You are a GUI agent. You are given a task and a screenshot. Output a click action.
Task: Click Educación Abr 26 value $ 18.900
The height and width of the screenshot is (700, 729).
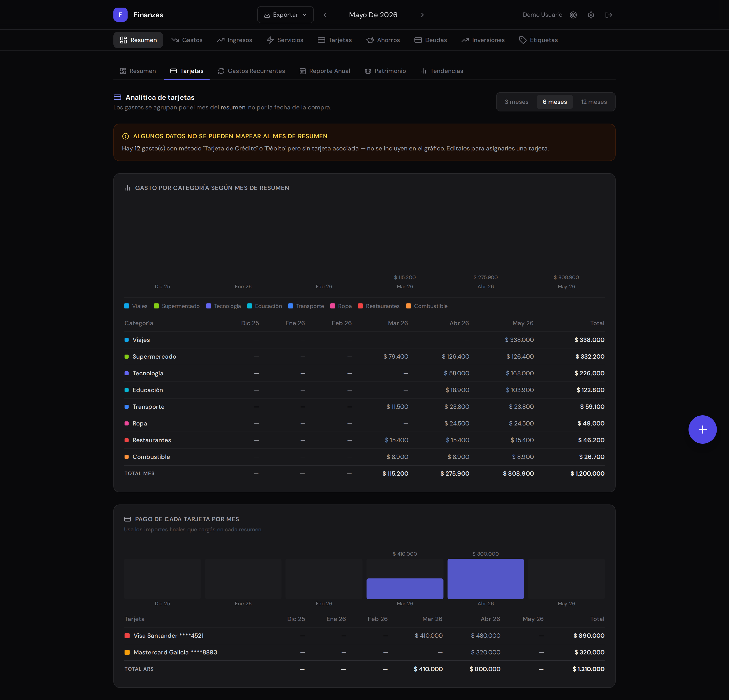pos(457,390)
